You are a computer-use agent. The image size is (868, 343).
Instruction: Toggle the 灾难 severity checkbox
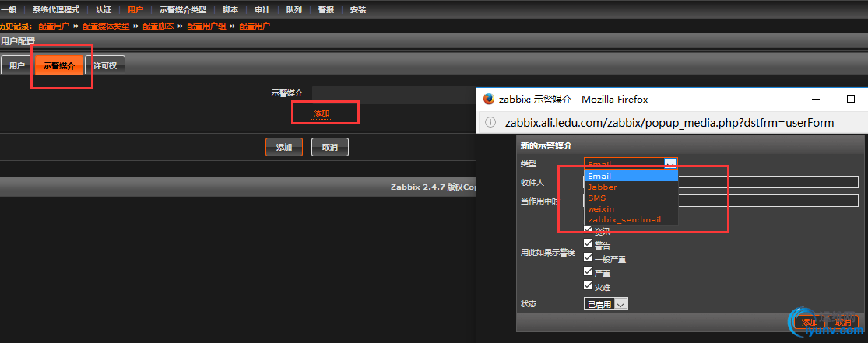click(588, 286)
